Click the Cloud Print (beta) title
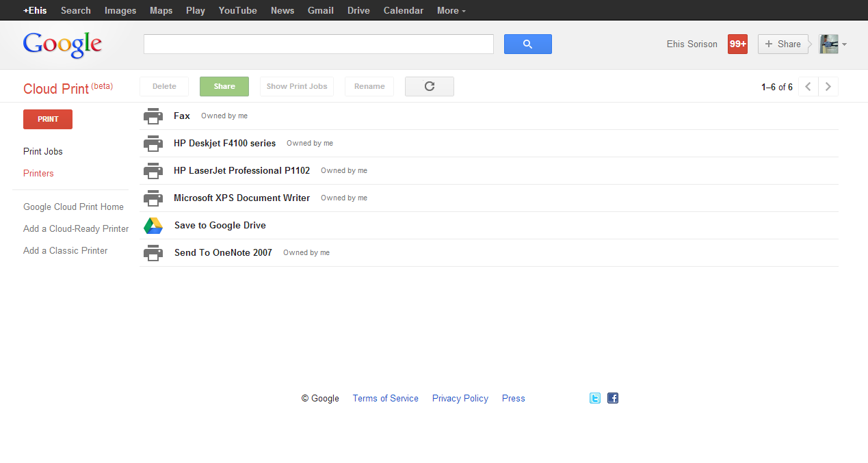The height and width of the screenshot is (463, 868). 68,88
